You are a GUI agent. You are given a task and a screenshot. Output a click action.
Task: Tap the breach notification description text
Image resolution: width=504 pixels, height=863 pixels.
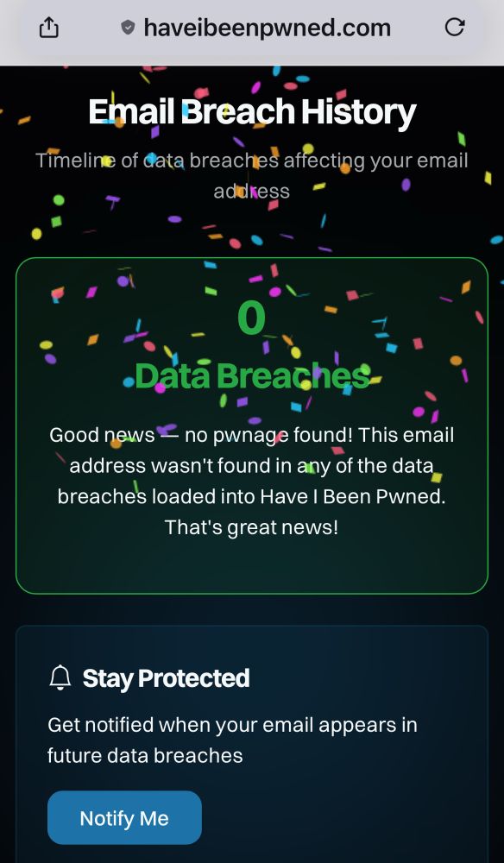click(x=231, y=740)
